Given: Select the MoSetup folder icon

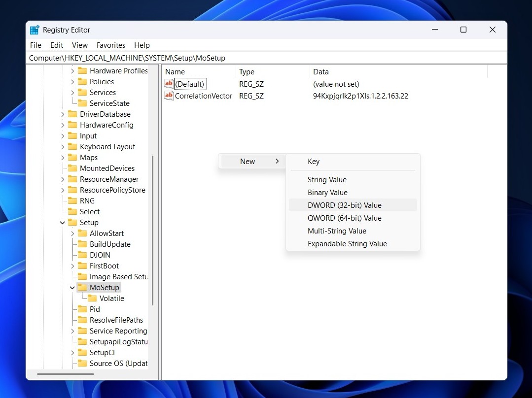Looking at the screenshot, I should (x=82, y=287).
